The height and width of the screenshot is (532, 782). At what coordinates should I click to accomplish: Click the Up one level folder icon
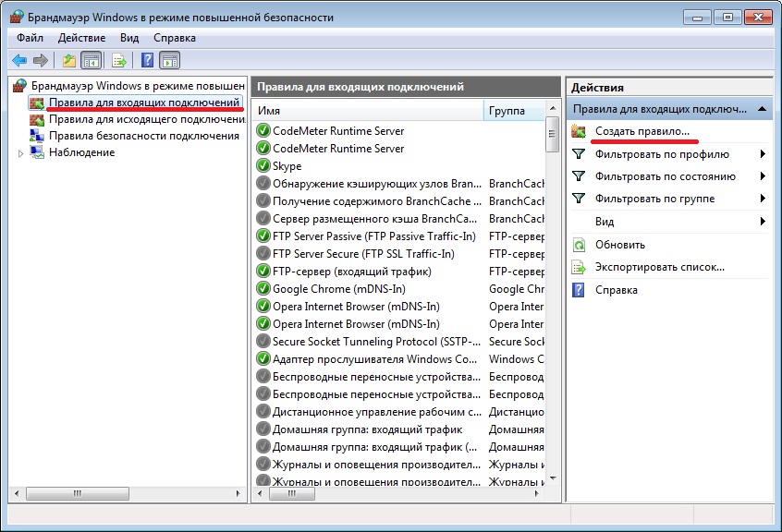68,61
